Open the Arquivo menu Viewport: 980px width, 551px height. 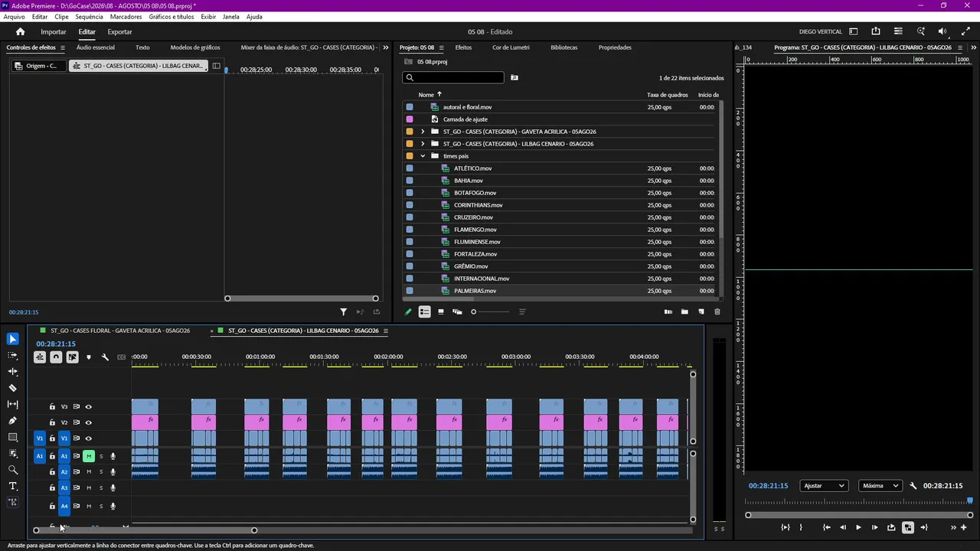(x=14, y=17)
